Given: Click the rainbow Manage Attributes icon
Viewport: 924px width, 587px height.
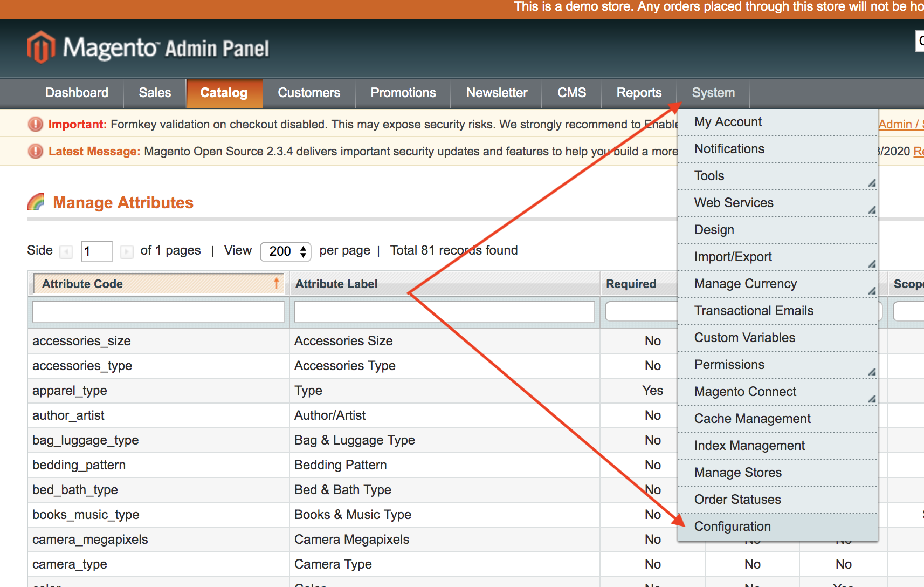Looking at the screenshot, I should coord(36,202).
